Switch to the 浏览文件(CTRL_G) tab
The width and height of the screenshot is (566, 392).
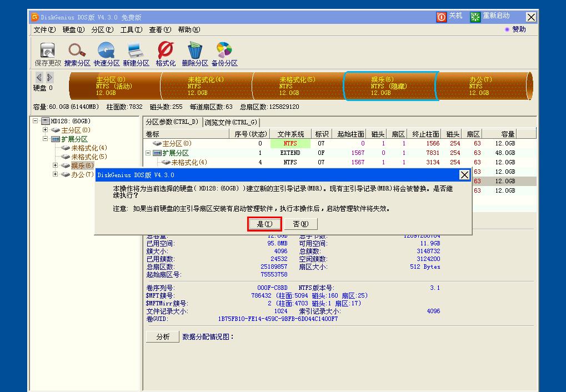[x=231, y=122]
